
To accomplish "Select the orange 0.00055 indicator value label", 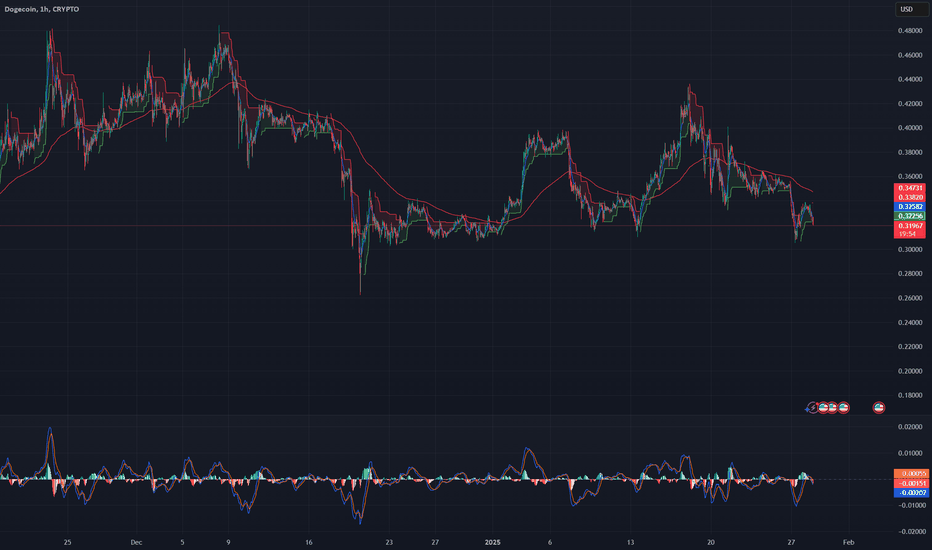I will 911,474.
